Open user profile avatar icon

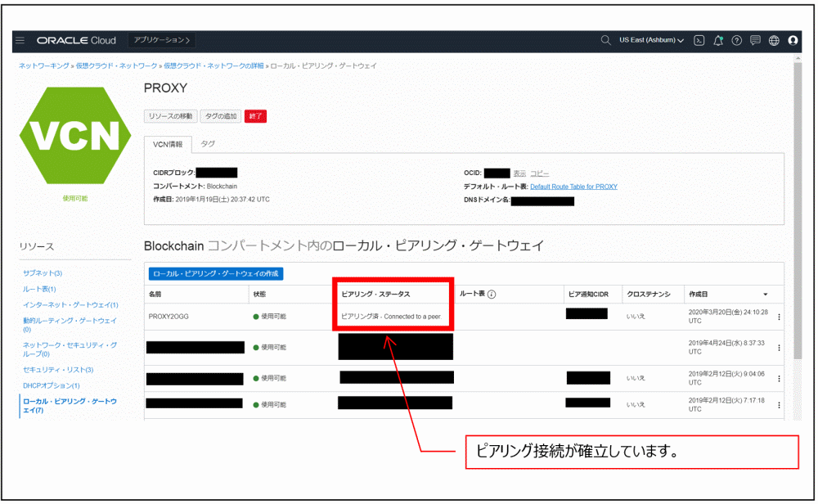793,40
